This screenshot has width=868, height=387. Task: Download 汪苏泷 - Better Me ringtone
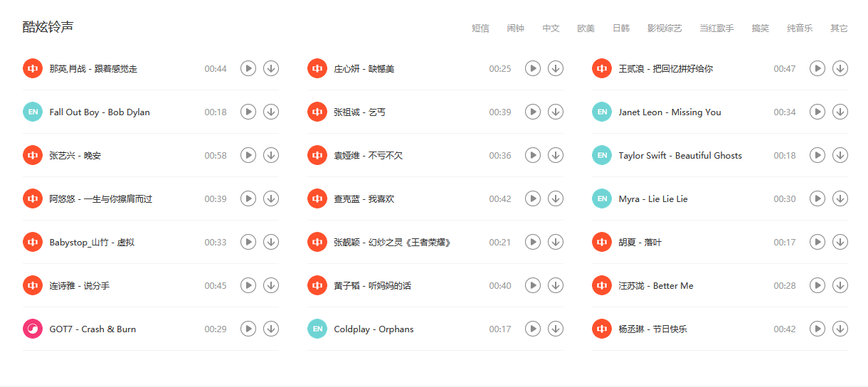pyautogui.click(x=840, y=285)
